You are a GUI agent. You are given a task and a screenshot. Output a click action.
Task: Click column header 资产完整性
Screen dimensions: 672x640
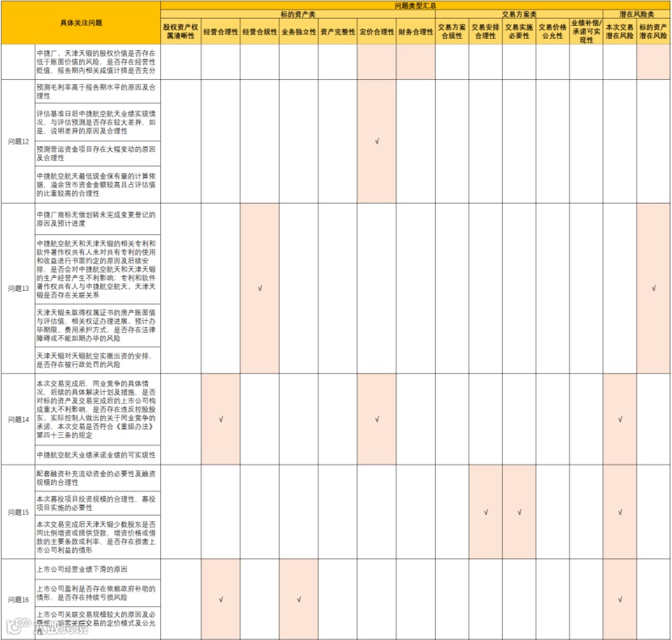pyautogui.click(x=338, y=32)
